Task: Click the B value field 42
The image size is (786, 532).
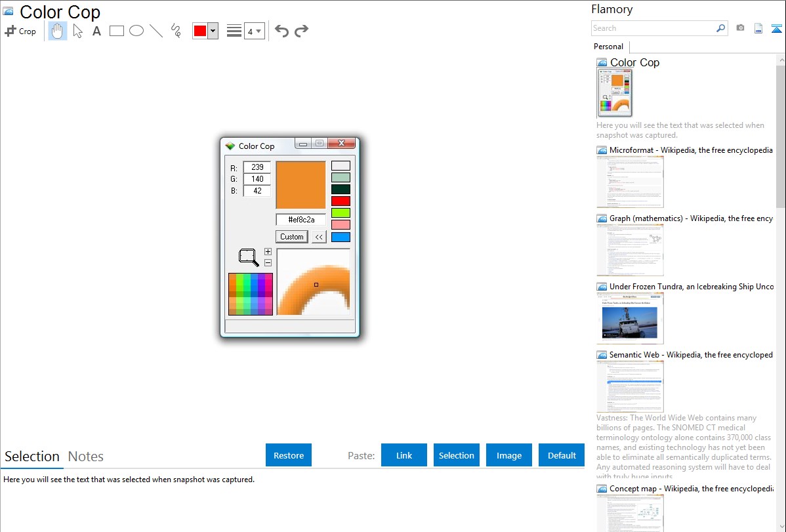Action: coord(257,191)
